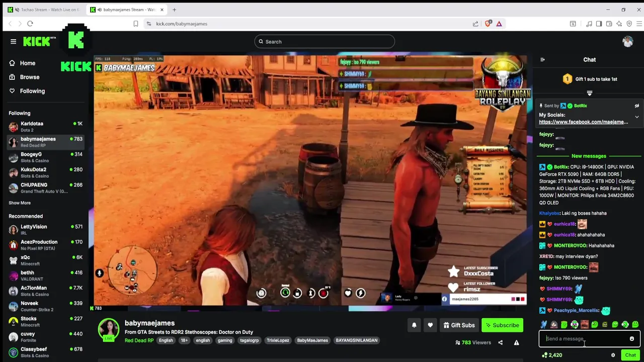Viewport: 644px width, 362px height.
Task: Send the message with the Chat button
Action: tap(630, 355)
